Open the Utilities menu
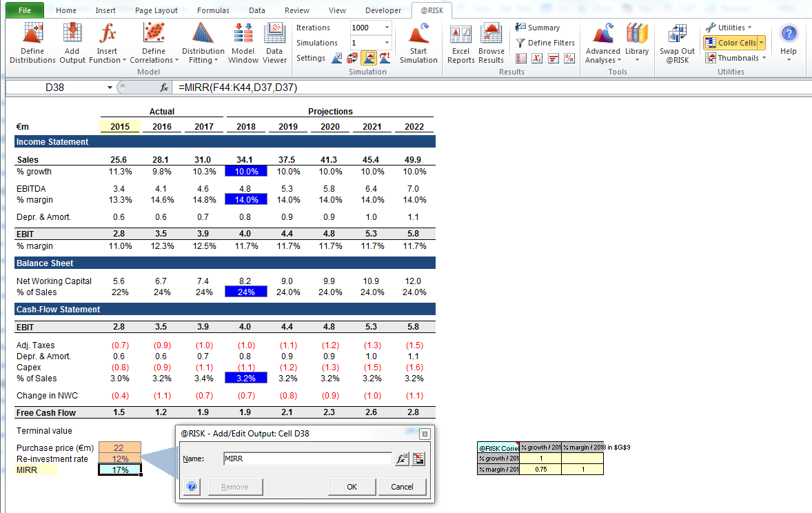This screenshot has width=812, height=513. tap(729, 28)
